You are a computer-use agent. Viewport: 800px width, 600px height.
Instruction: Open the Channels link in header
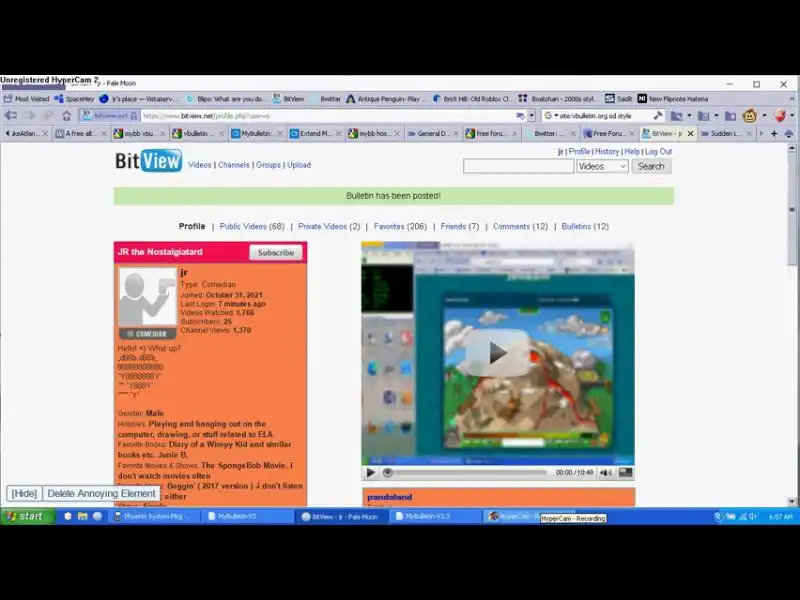(x=234, y=165)
